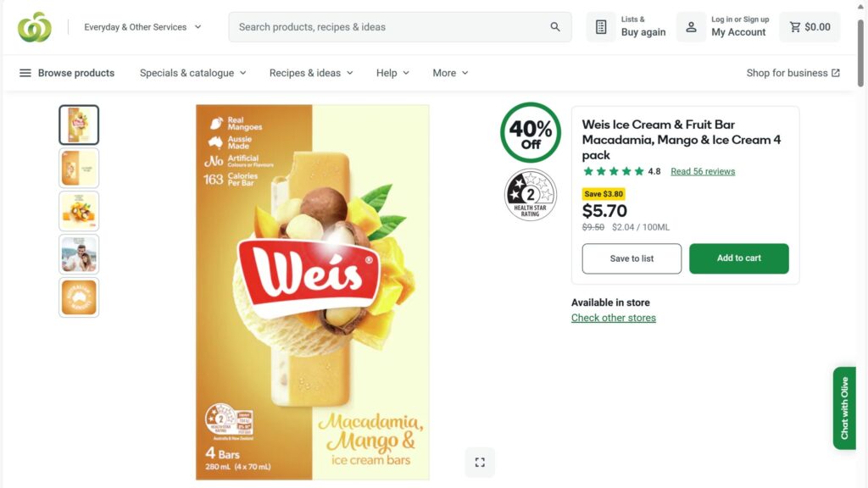
Task: Click the Check other stores link
Action: coord(613,318)
